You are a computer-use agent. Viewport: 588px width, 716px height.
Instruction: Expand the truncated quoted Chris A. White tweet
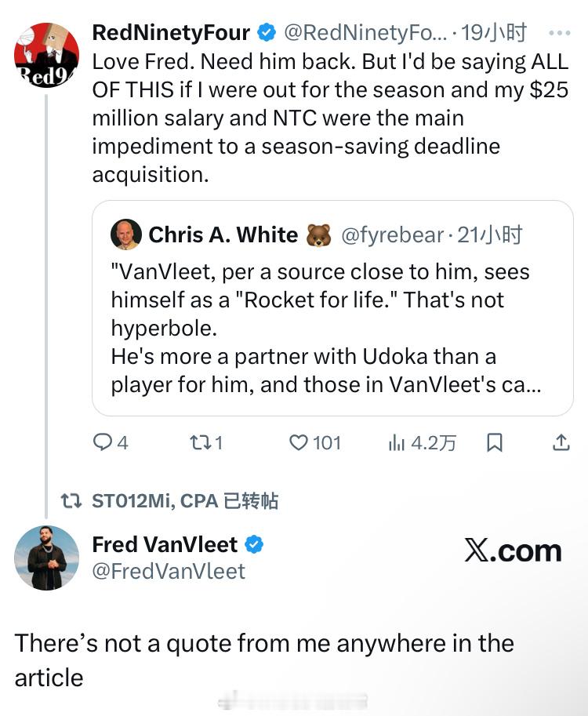pos(333,329)
